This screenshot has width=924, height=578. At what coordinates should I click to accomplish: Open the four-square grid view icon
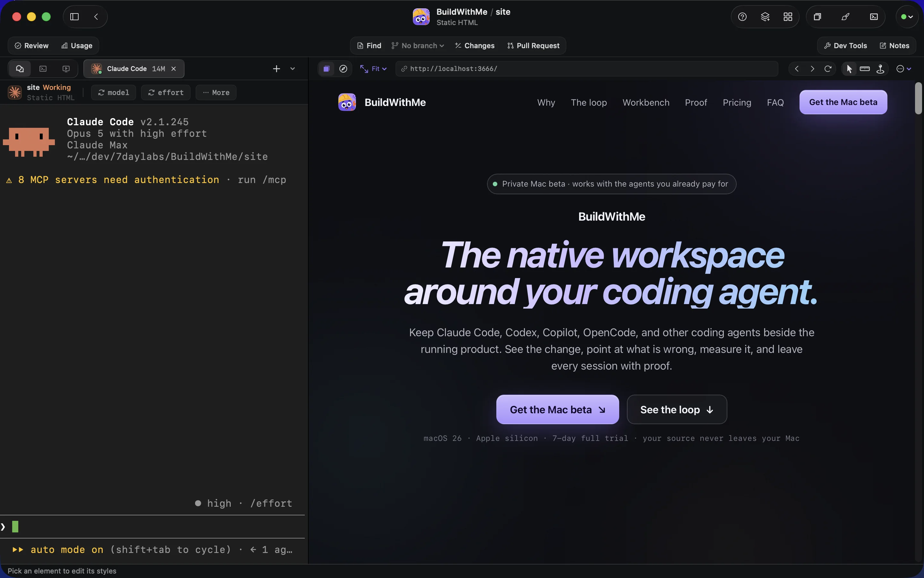tap(788, 16)
